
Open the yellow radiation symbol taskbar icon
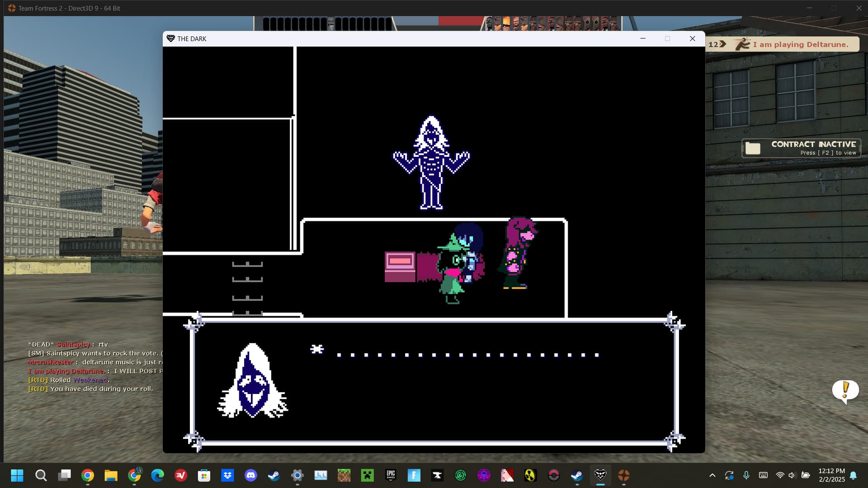click(x=530, y=475)
